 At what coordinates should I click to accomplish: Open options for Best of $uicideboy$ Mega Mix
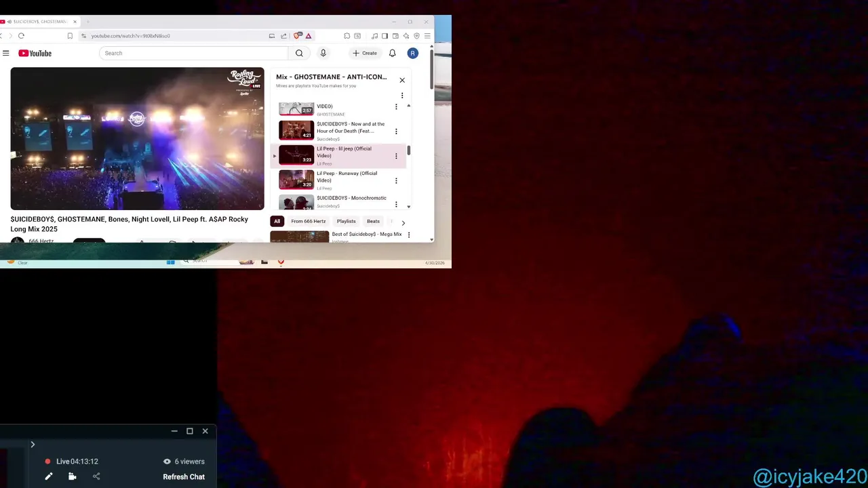tap(408, 235)
